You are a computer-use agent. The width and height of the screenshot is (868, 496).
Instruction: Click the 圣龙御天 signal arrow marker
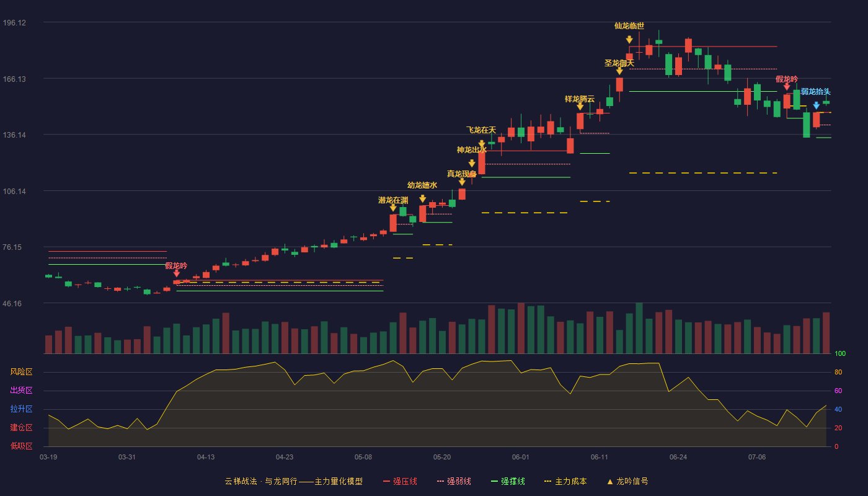click(x=619, y=71)
